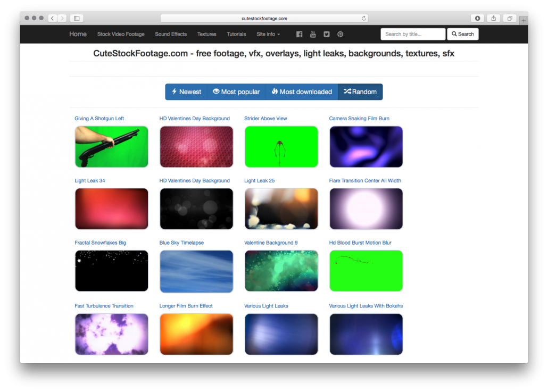
Task: Open Longer Film Burn Effect link
Action: pos(186,306)
